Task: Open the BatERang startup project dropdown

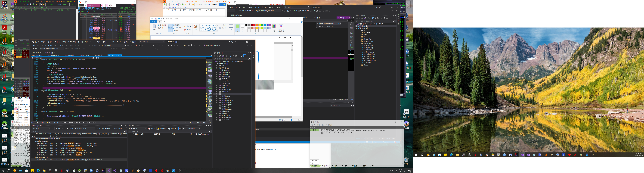Action: (115, 46)
